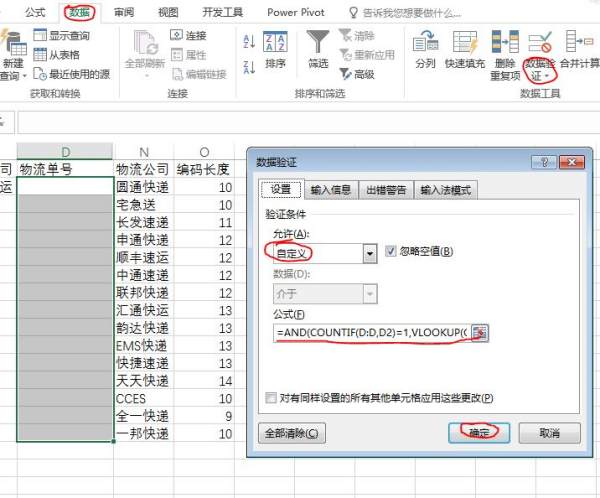600x498 pixels.
Task: Open 连接 connections
Action: pyautogui.click(x=188, y=35)
